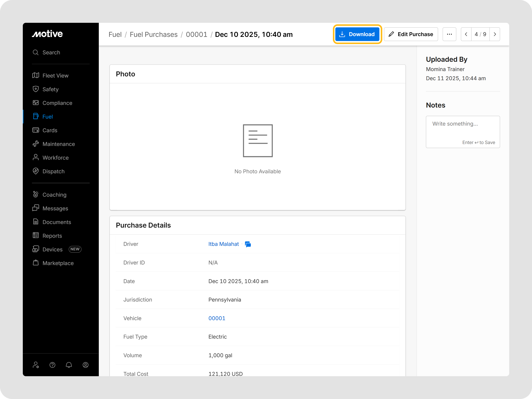Click the Edit Purchase button
Viewport: 532px width, 399px height.
411,34
